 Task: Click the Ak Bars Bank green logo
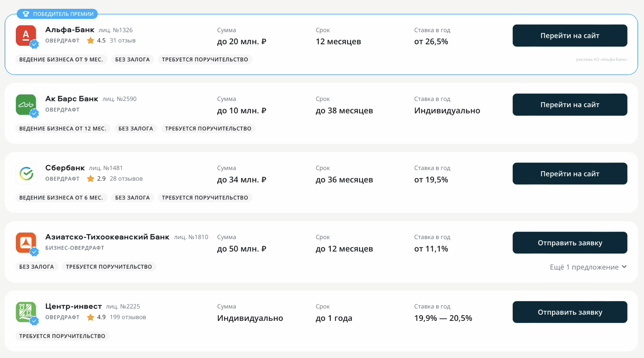[x=26, y=104]
